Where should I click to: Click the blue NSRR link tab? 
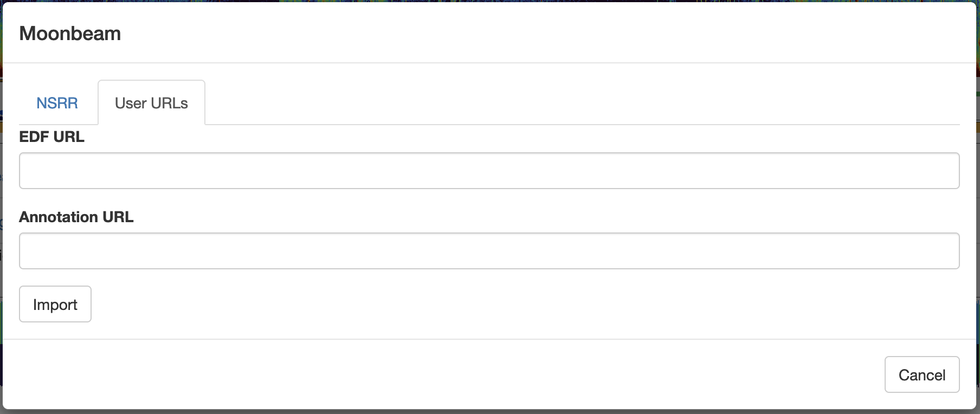(x=57, y=103)
